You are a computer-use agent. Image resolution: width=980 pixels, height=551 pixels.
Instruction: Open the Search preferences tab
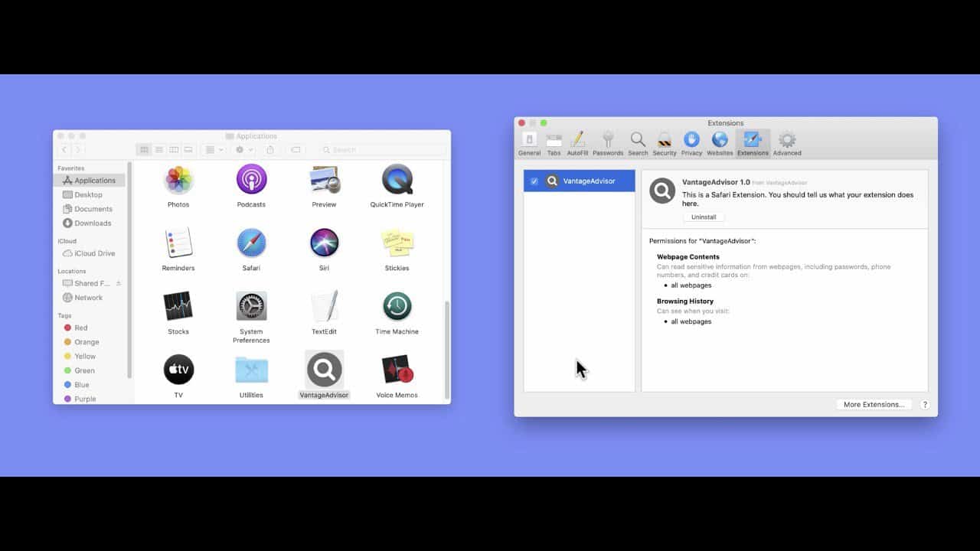click(x=638, y=143)
